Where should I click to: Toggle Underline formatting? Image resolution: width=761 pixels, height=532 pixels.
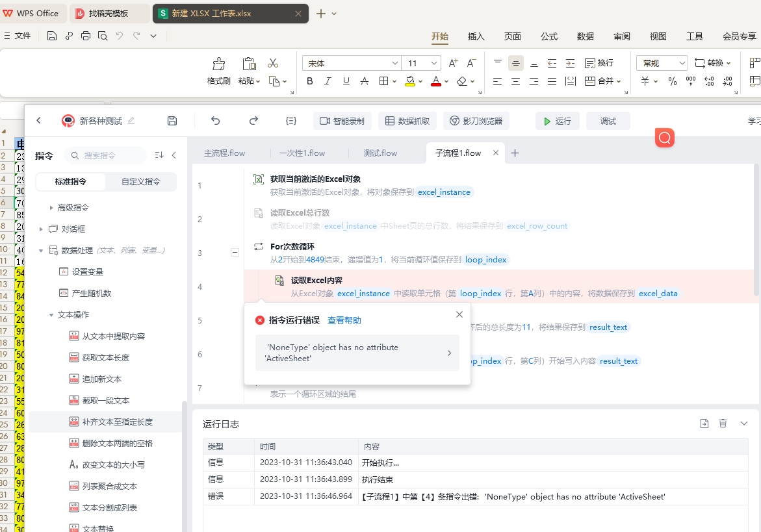[x=346, y=81]
